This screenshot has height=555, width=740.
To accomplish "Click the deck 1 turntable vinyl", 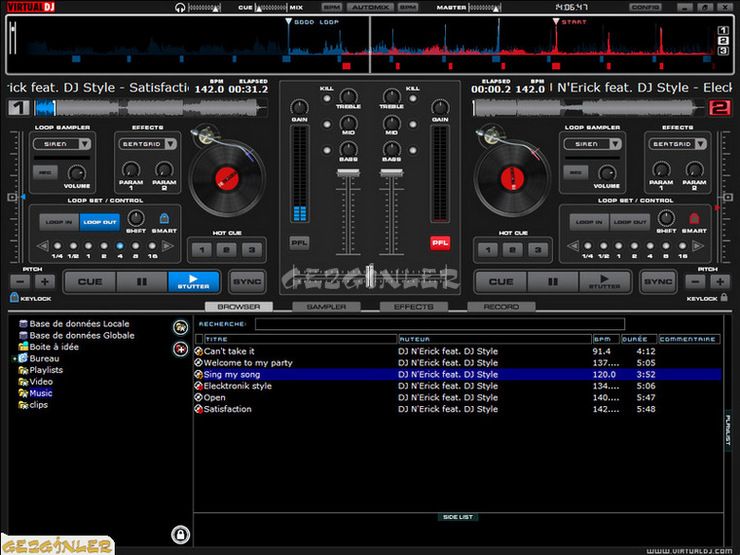I will (x=227, y=179).
